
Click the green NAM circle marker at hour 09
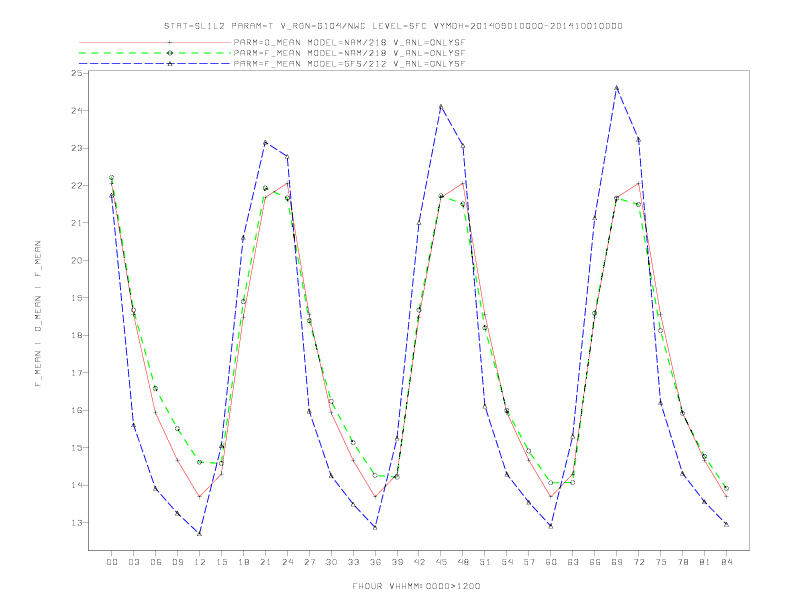pyautogui.click(x=177, y=429)
